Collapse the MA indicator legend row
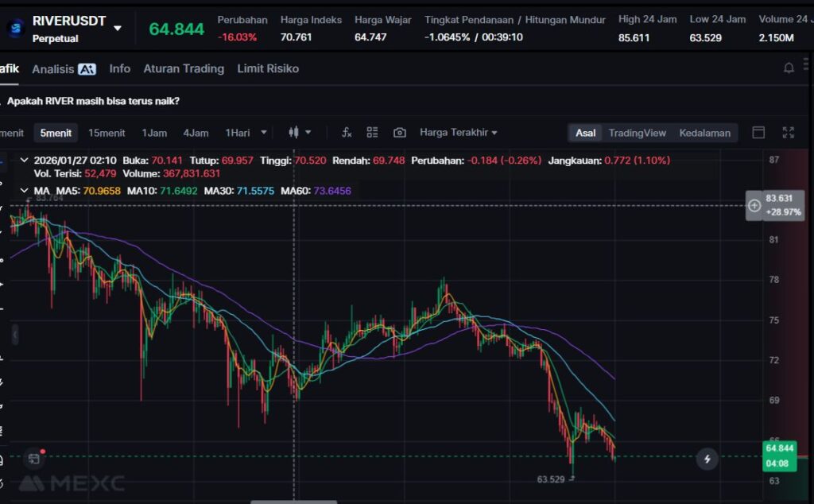The width and height of the screenshot is (814, 504). point(22,191)
